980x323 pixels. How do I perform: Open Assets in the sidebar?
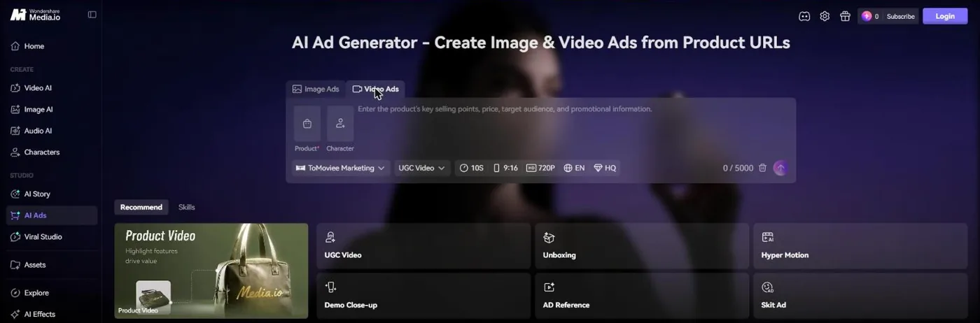point(51,265)
